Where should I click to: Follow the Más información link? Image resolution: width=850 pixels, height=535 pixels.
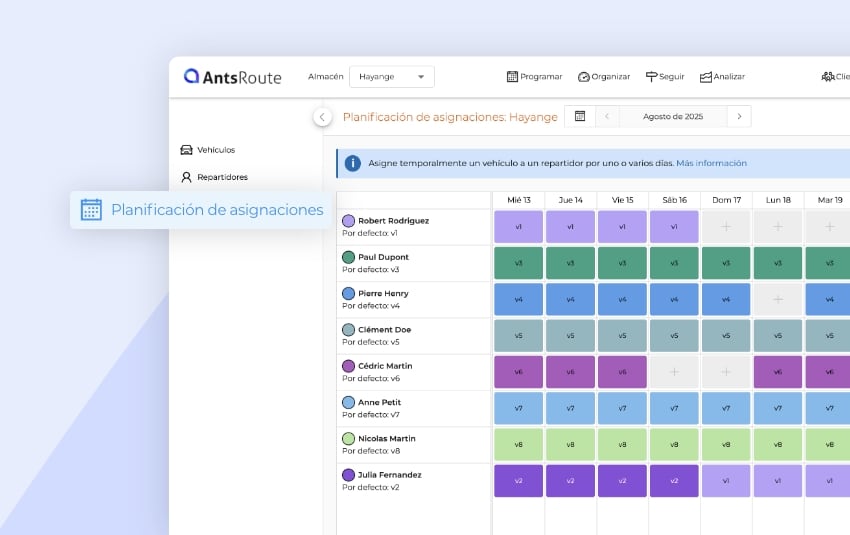(x=711, y=163)
